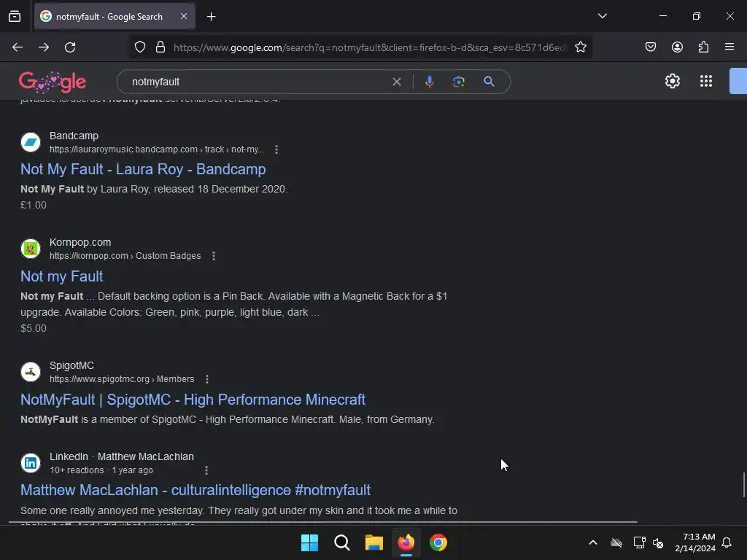Focus the URL address bar

tap(370, 47)
